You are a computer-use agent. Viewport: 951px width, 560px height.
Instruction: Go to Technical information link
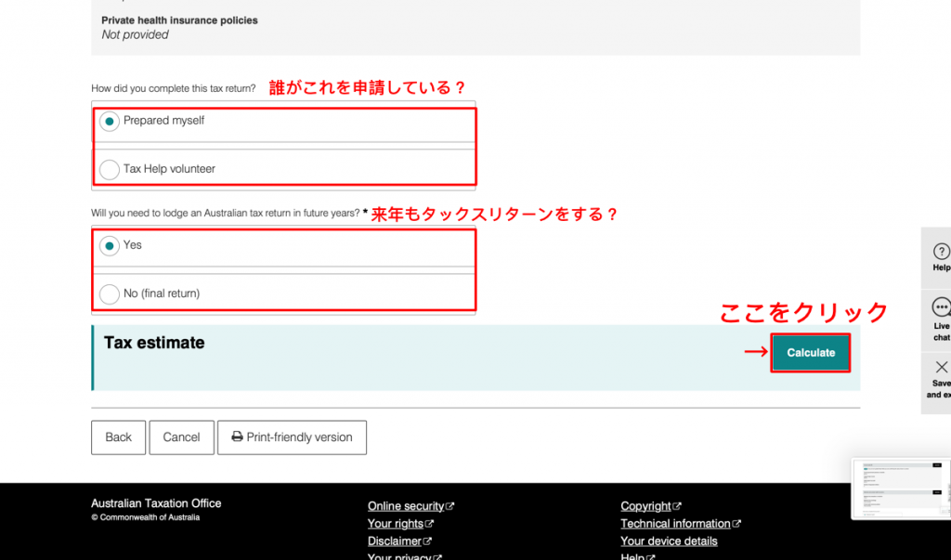click(x=675, y=524)
